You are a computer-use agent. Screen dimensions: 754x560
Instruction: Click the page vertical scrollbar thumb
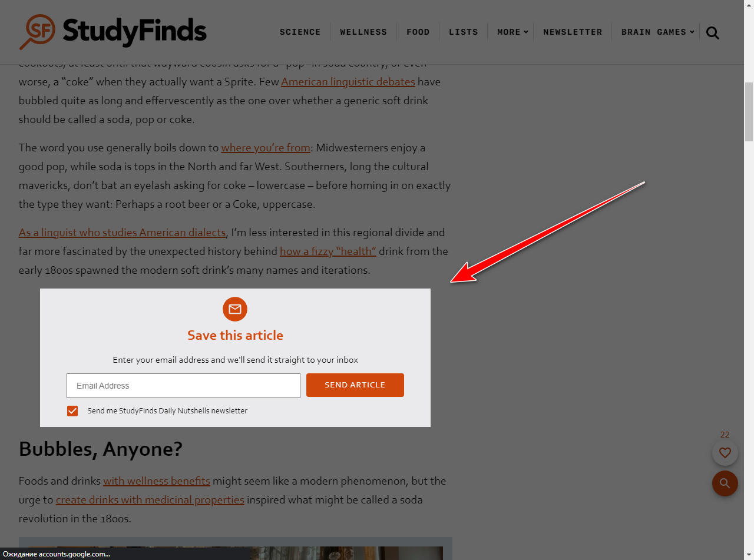pyautogui.click(x=749, y=112)
